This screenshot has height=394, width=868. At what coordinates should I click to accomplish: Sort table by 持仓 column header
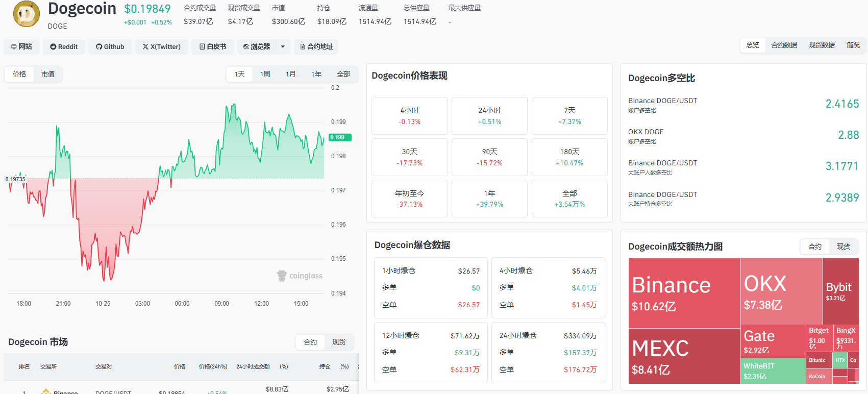[325, 366]
